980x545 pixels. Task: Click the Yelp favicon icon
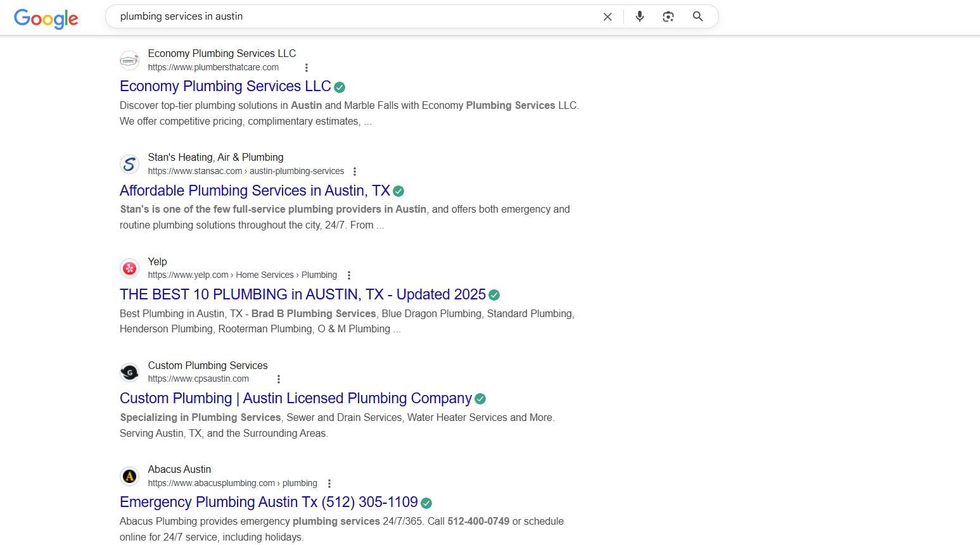tap(129, 268)
